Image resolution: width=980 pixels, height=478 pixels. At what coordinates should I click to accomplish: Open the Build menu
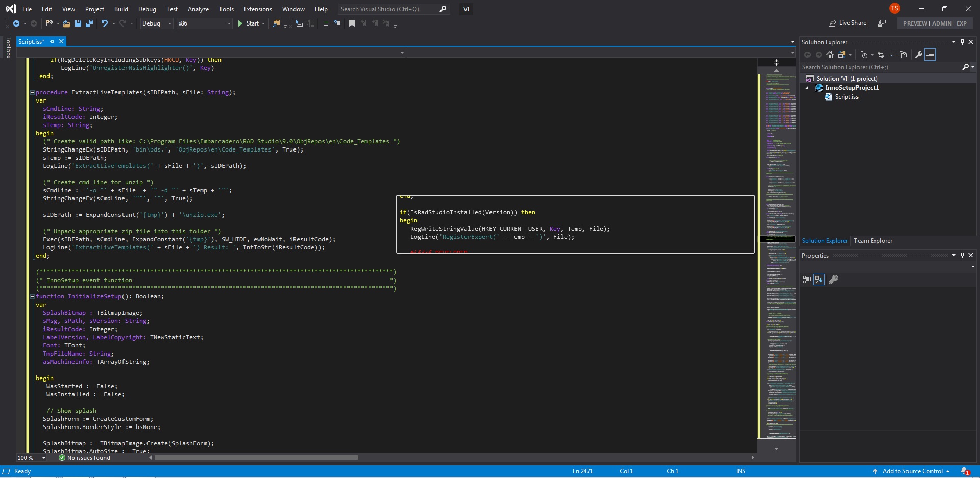(x=121, y=9)
